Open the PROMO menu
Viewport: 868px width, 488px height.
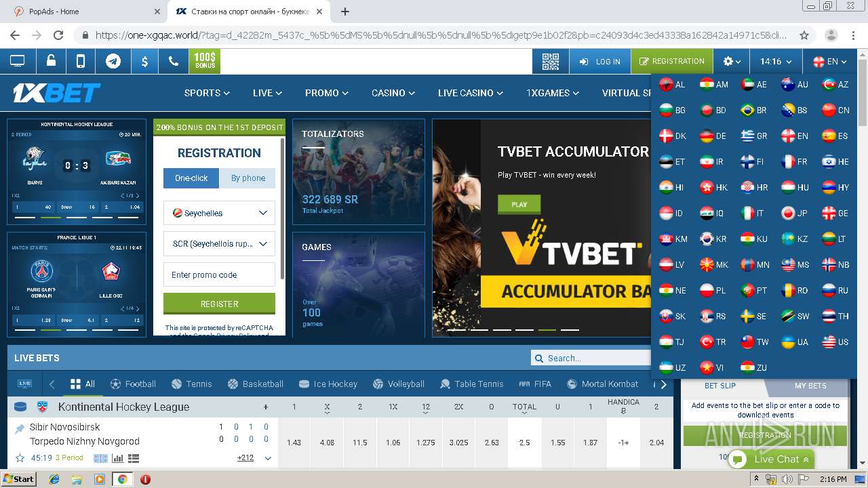coord(327,93)
